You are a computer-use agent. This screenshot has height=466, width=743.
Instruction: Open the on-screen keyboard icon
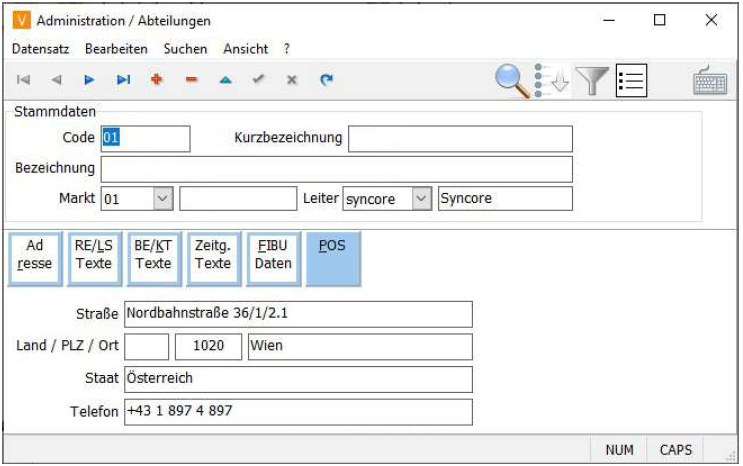[710, 81]
